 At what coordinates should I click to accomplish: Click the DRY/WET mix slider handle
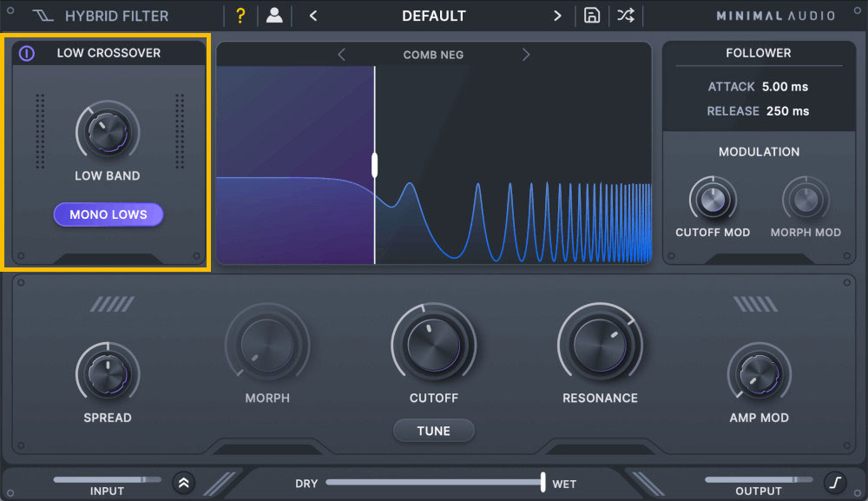pyautogui.click(x=543, y=482)
